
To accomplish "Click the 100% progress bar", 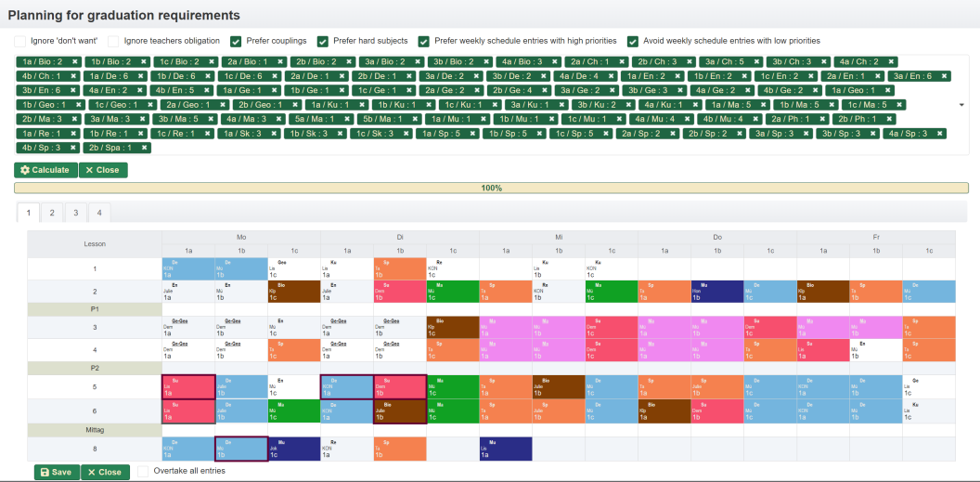I will click(x=491, y=188).
